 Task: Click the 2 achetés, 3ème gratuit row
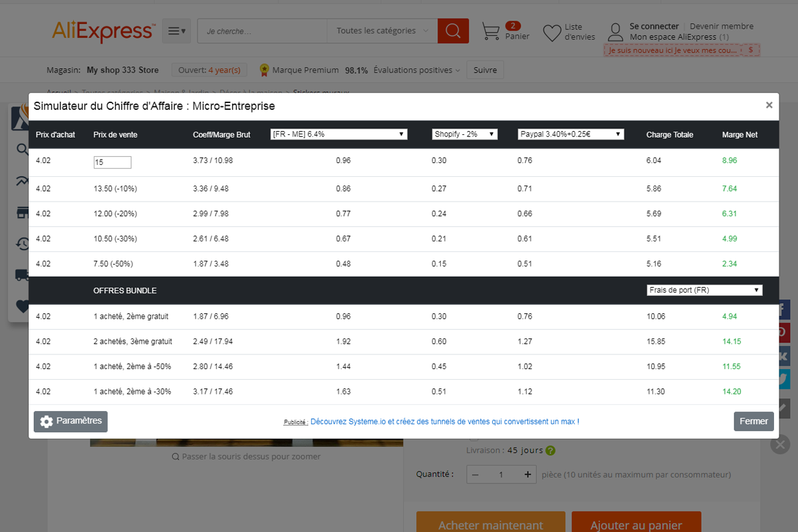tap(404, 342)
